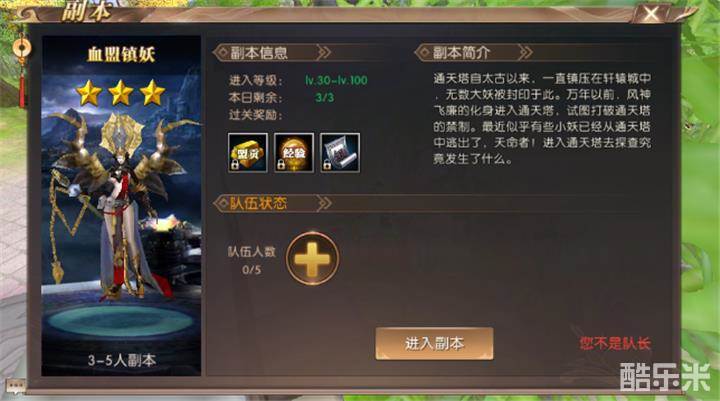Viewport: 720px width, 401px height.
Task: Tap the chat bubble icon at bottom left
Action: click(15, 386)
